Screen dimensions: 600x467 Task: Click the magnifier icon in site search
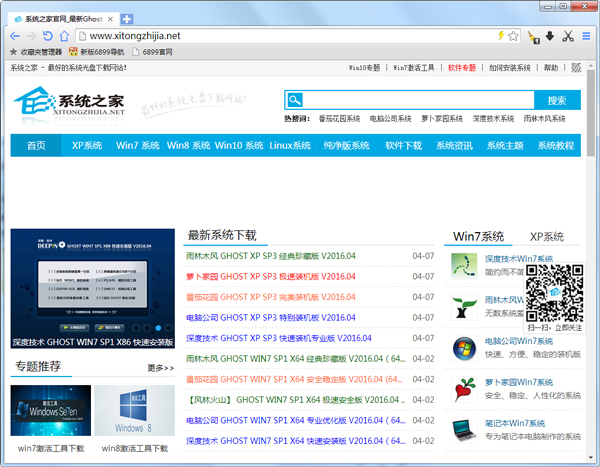pyautogui.click(x=295, y=100)
